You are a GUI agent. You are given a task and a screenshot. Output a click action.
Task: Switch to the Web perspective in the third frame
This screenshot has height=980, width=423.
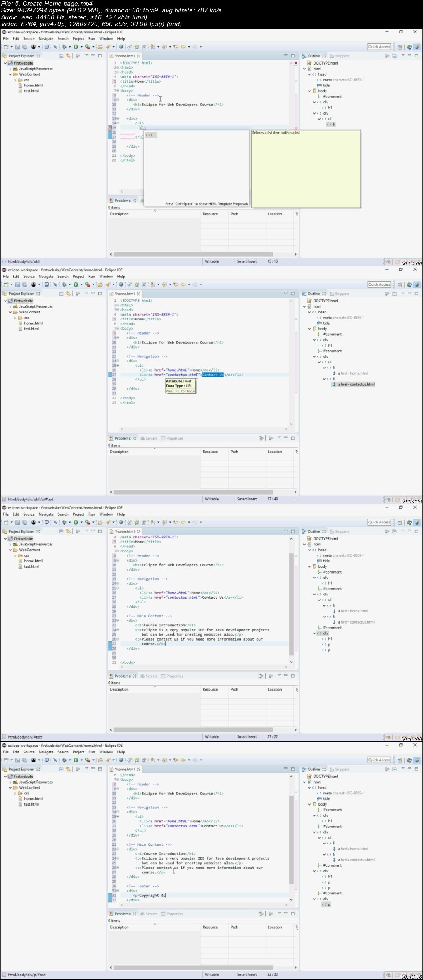tap(417, 523)
